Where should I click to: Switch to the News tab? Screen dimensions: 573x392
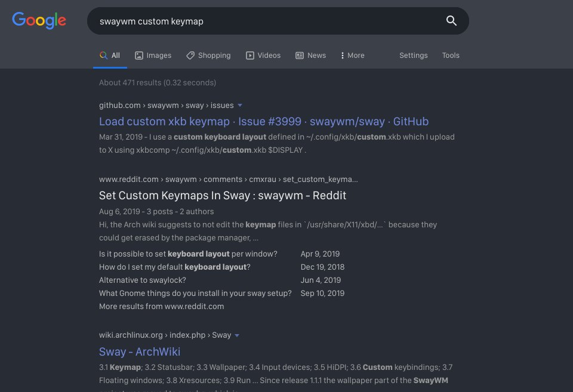[310, 55]
